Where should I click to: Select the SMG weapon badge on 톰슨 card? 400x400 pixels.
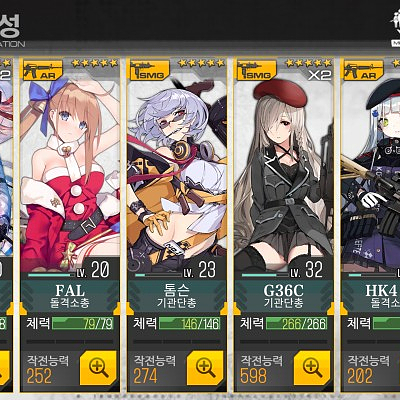tap(150, 70)
